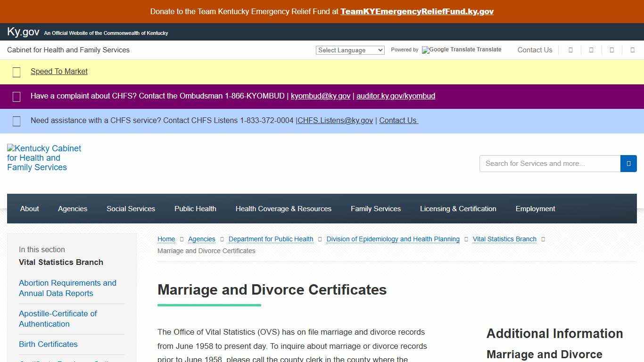Click the second social icon next to Contact Us
The image size is (644, 362).
(x=591, y=50)
